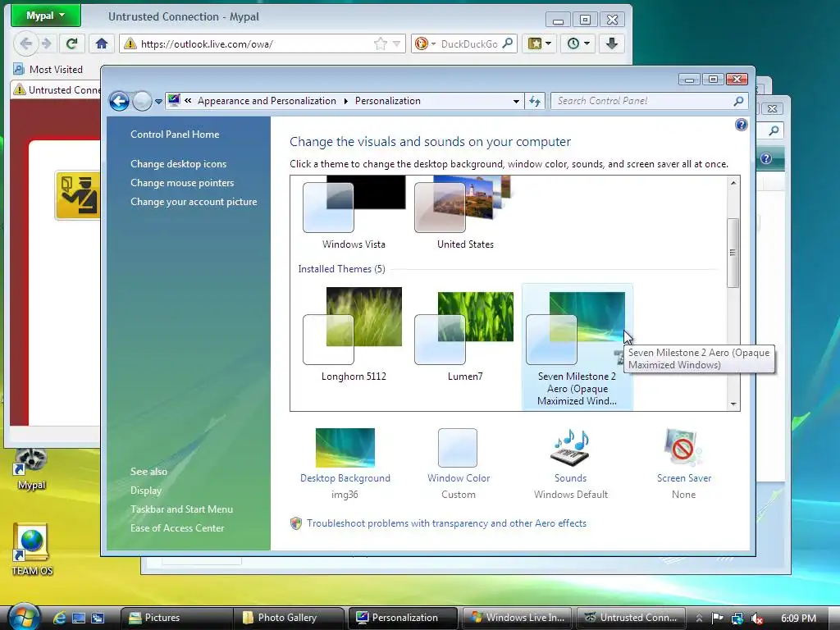Go back in Personalization window
The width and height of the screenshot is (840, 630).
pyautogui.click(x=119, y=101)
